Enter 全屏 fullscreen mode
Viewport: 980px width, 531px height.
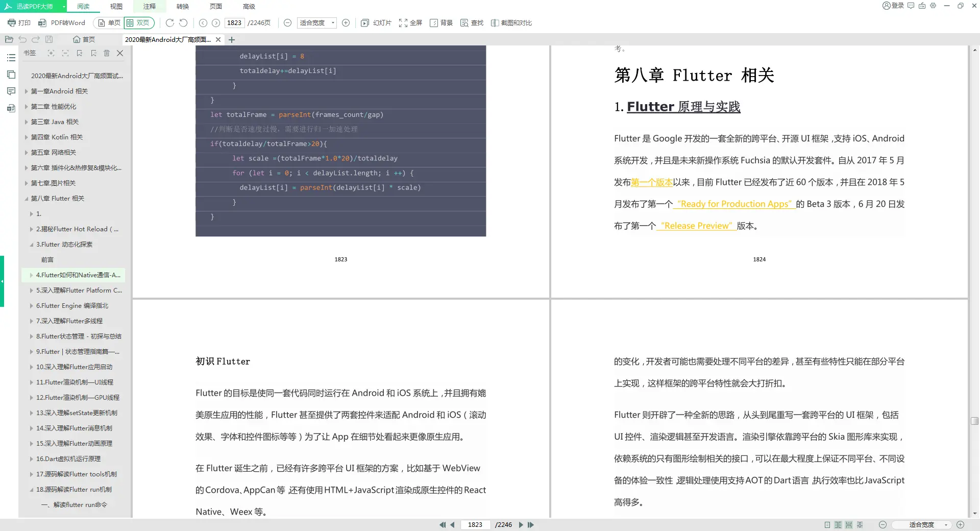(x=410, y=22)
